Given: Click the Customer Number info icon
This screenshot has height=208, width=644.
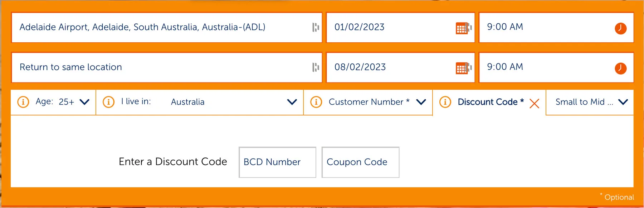Looking at the screenshot, I should pos(316,102).
